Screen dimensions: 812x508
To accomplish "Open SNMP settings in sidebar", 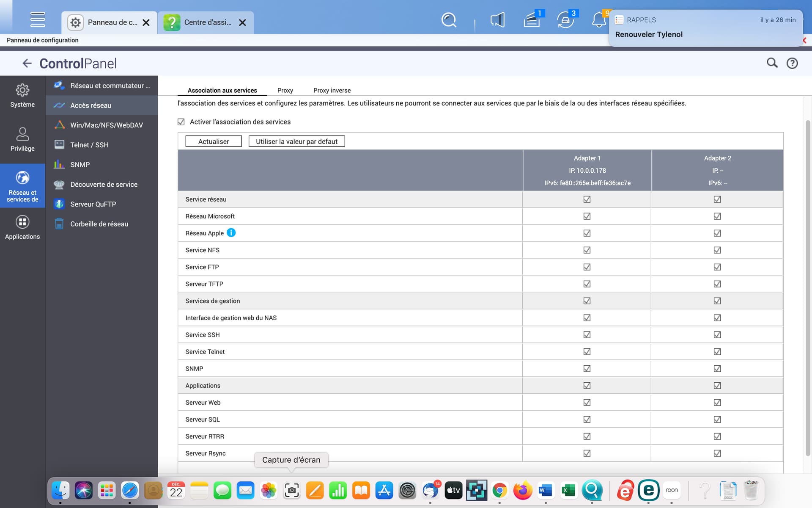I will [x=101, y=165].
